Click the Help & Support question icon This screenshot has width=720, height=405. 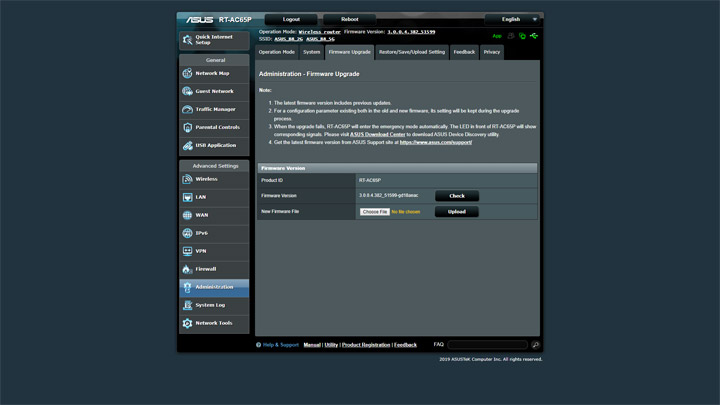tap(259, 345)
